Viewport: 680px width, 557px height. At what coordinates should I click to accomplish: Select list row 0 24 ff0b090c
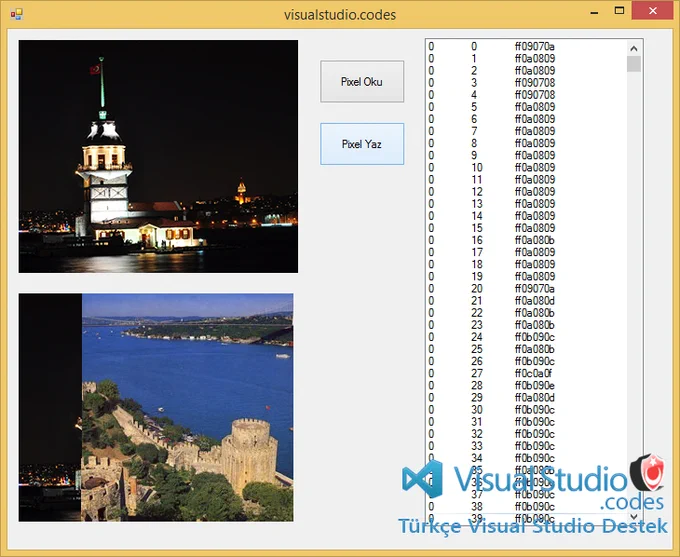526,337
